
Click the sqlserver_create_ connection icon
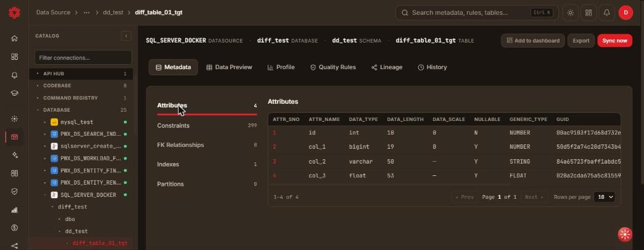tap(54, 146)
